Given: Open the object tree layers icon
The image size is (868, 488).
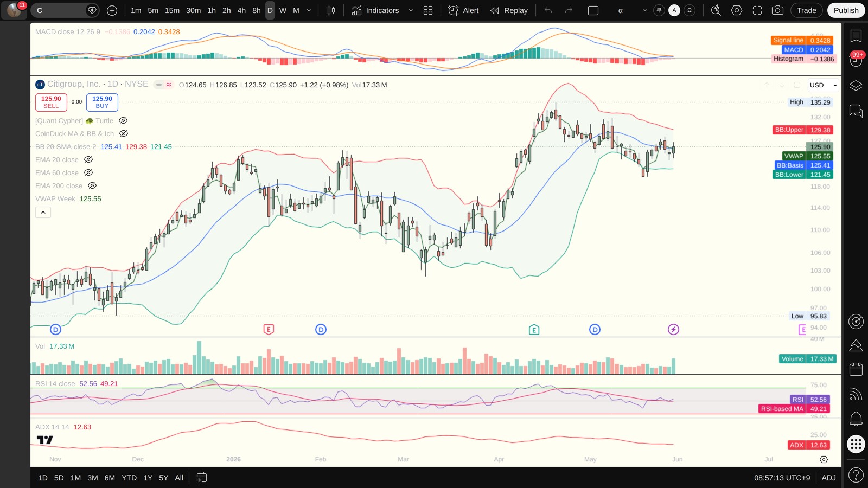Looking at the screenshot, I should [x=856, y=86].
